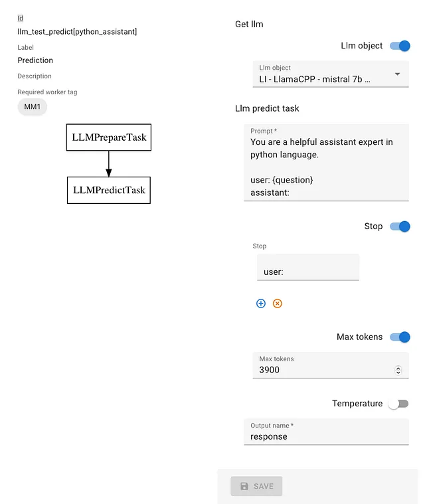Toggle the Llm object switch off
This screenshot has width=425, height=504.
pos(400,46)
